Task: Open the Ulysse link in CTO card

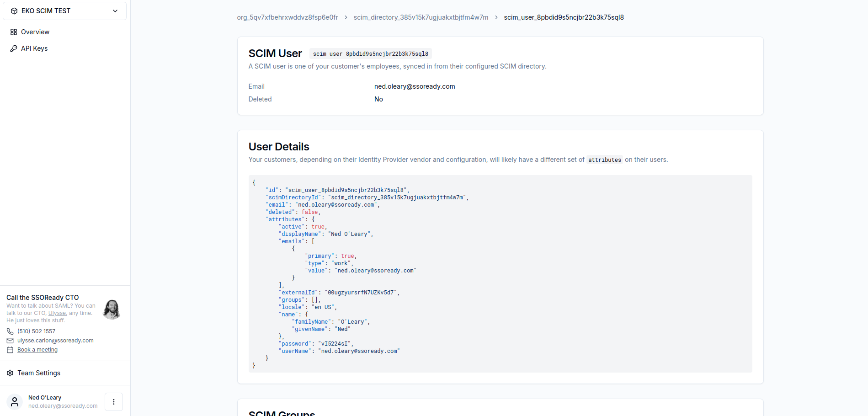Action: [57, 313]
